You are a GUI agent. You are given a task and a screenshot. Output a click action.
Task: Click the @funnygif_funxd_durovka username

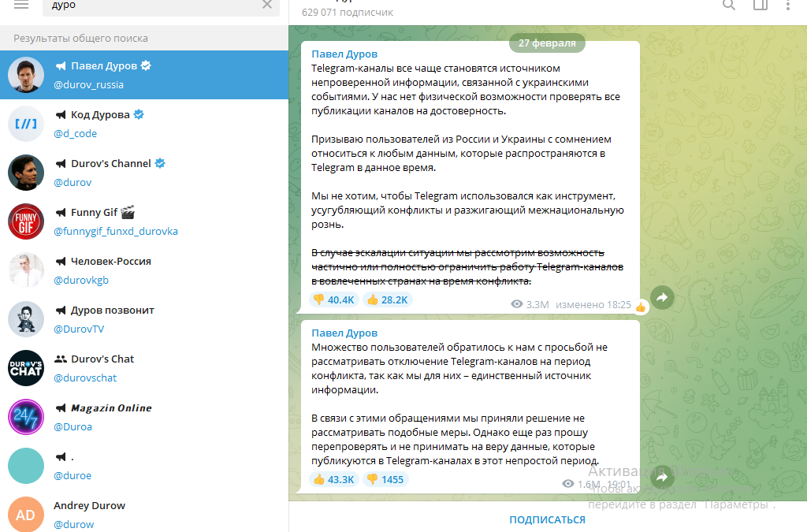point(116,231)
